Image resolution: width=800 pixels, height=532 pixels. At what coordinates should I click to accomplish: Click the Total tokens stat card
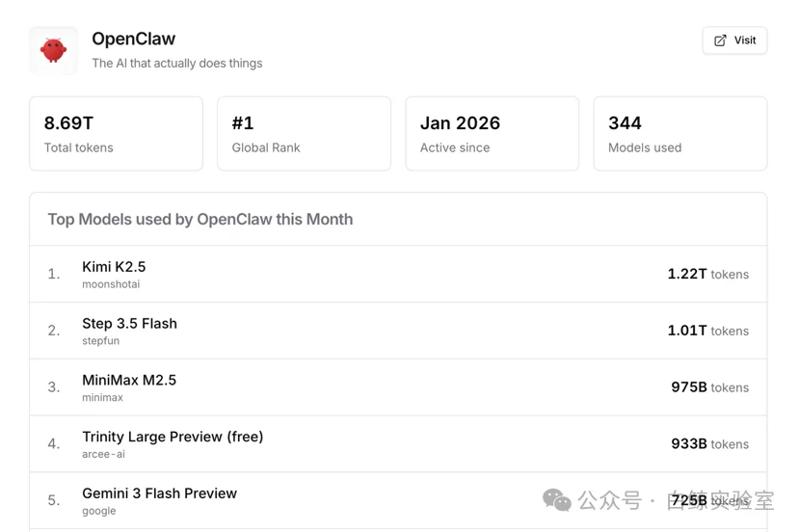point(116,134)
